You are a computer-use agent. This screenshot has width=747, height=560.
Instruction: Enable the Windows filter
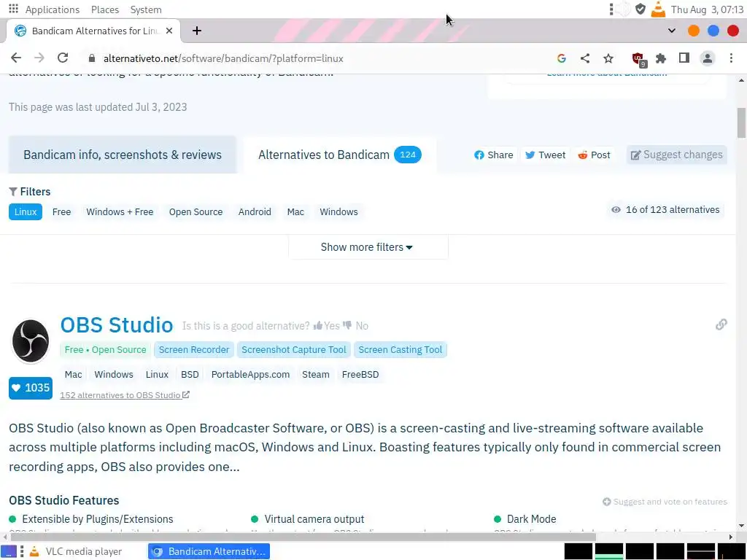pyautogui.click(x=338, y=212)
